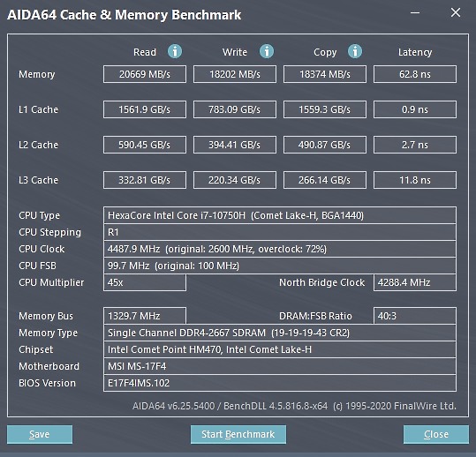This screenshot has width=476, height=457.
Task: Select L2 Cache write 394.41 GB/s
Action: [235, 145]
